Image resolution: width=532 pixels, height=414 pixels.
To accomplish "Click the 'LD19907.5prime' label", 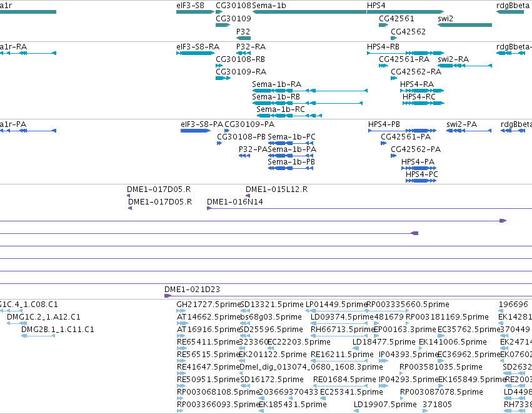I will point(385,405).
